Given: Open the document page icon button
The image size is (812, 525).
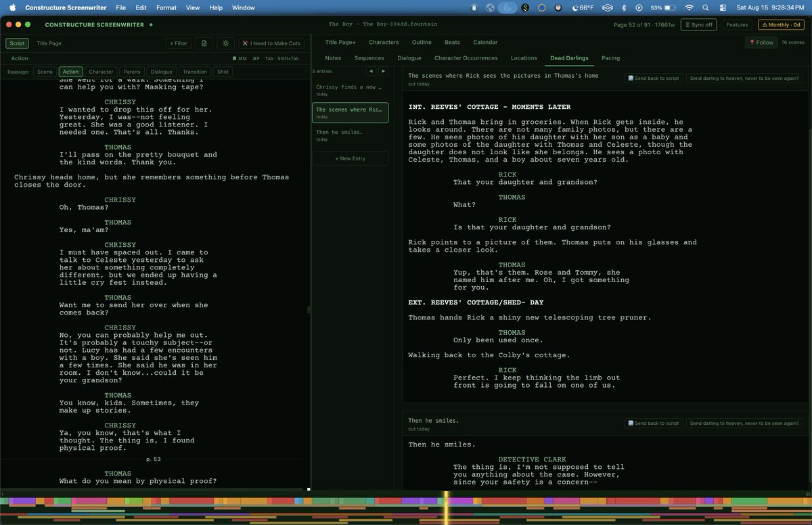Looking at the screenshot, I should 204,43.
